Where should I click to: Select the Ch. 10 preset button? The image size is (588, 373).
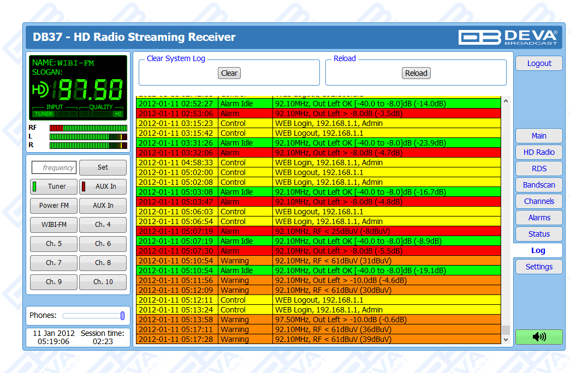coord(103,282)
